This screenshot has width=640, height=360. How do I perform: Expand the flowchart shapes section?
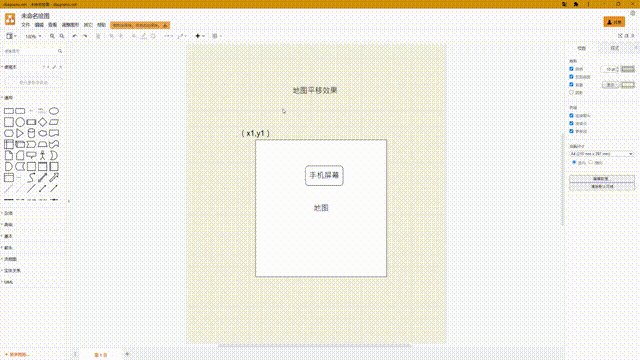click(x=10, y=259)
